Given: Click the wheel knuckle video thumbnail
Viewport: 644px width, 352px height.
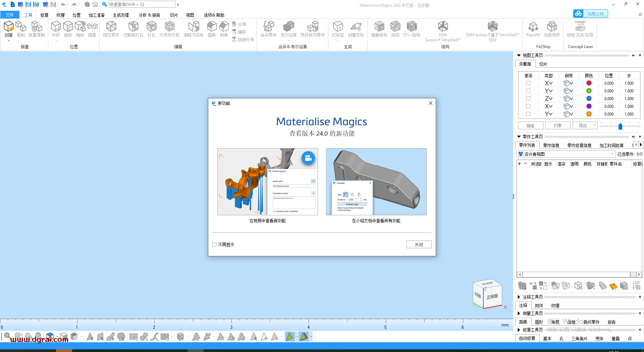Looking at the screenshot, I should pos(267,182).
